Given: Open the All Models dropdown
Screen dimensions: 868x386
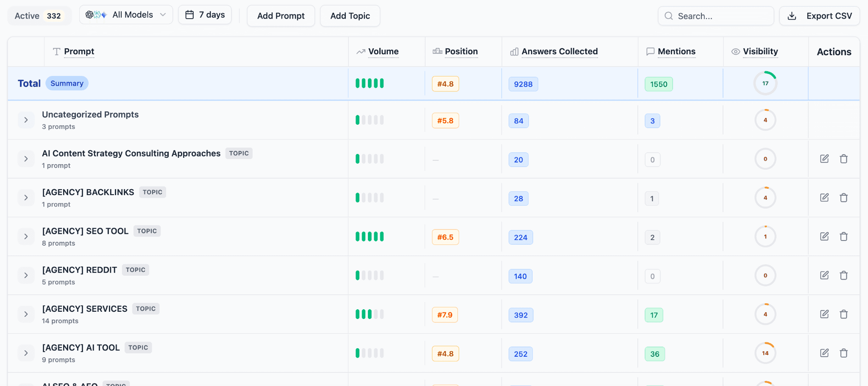Looking at the screenshot, I should pyautogui.click(x=126, y=15).
